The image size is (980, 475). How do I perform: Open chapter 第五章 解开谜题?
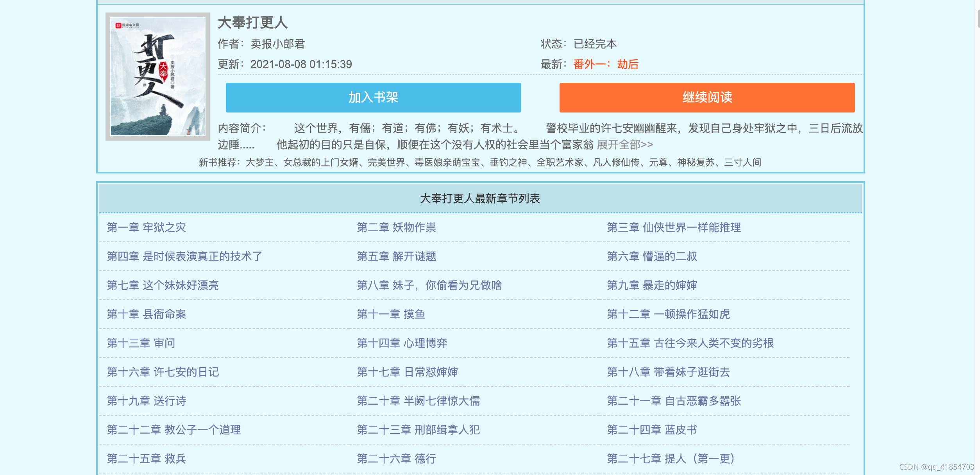(x=396, y=256)
